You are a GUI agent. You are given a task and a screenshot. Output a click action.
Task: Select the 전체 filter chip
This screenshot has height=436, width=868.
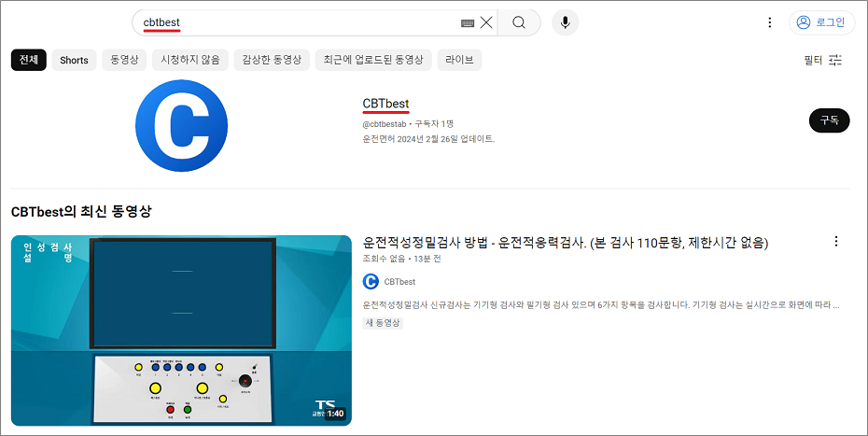pos(29,60)
